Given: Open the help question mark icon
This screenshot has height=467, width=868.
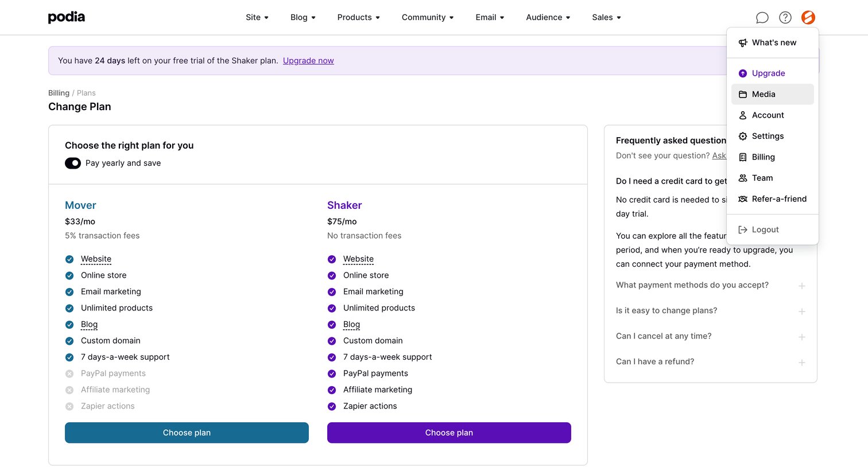Looking at the screenshot, I should [785, 17].
